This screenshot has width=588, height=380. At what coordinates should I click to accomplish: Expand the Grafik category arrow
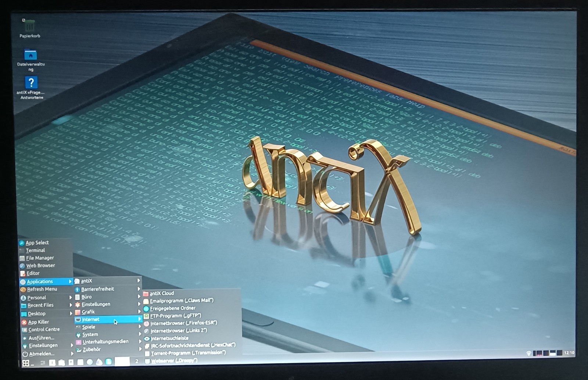[139, 312]
